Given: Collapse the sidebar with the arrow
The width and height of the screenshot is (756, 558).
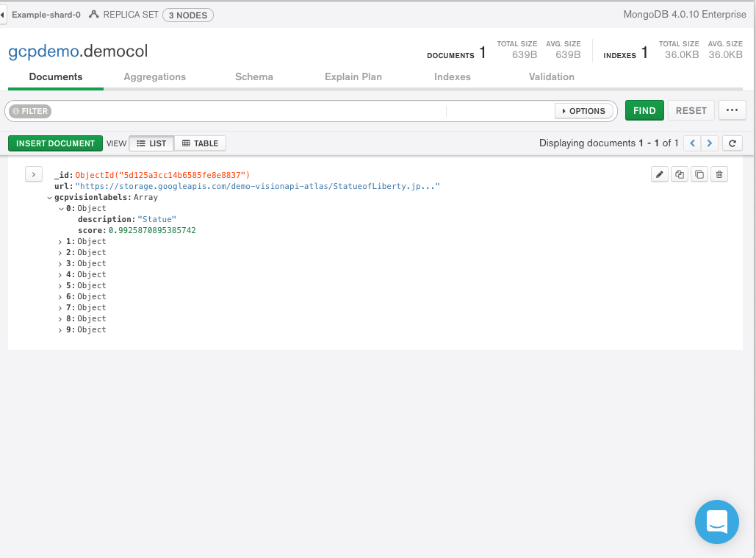Looking at the screenshot, I should pyautogui.click(x=2, y=15).
